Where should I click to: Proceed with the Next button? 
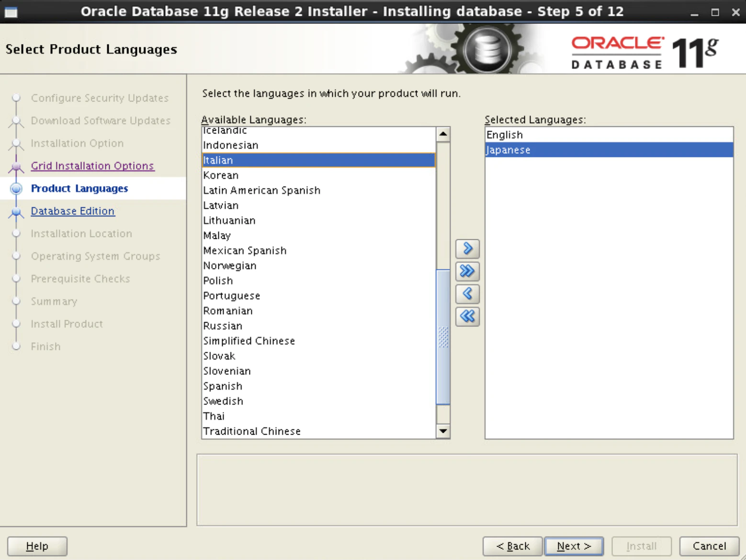574,546
